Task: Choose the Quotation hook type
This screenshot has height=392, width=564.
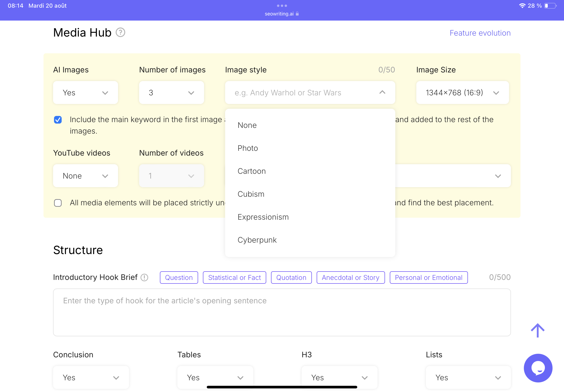Action: coord(291,278)
